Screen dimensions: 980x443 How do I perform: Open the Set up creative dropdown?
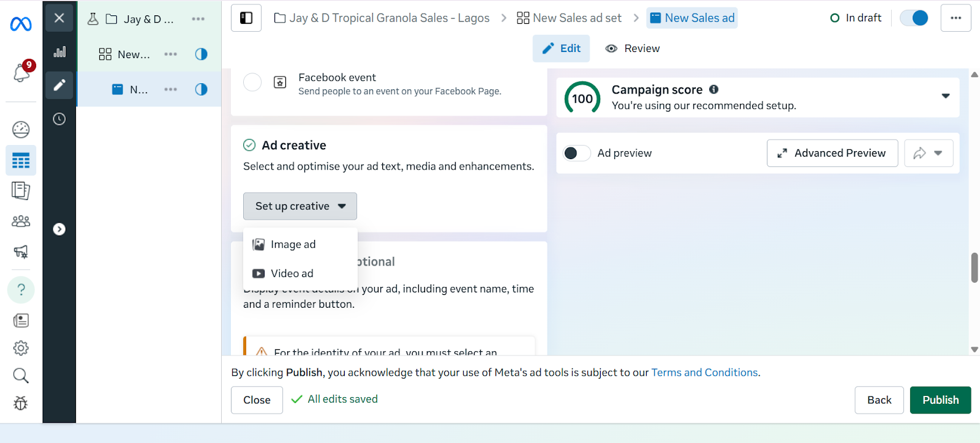tap(300, 206)
